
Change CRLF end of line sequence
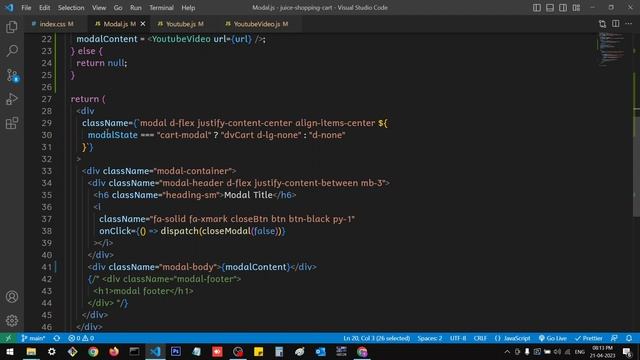pyautogui.click(x=480, y=338)
